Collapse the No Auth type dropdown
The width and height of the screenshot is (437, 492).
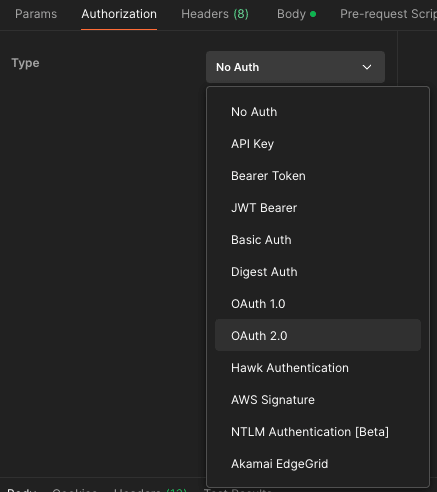point(295,67)
